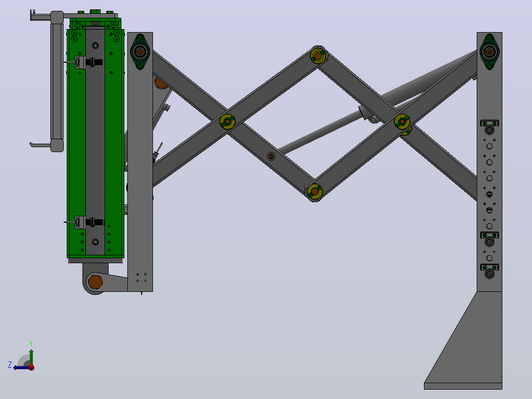The image size is (532, 399).
Task: Select the right crossing yellow pivot joint
Action: pos(402,121)
